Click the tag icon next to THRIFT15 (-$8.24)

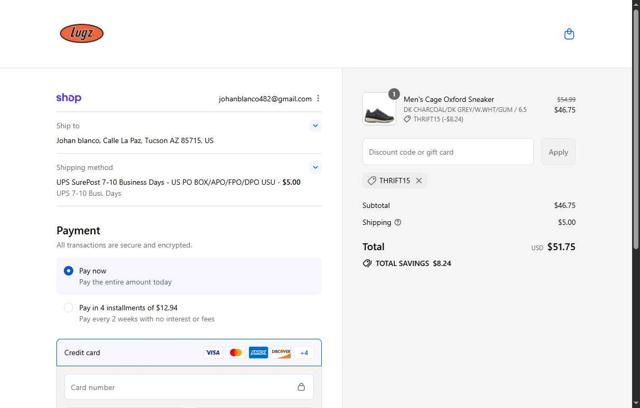coord(407,119)
